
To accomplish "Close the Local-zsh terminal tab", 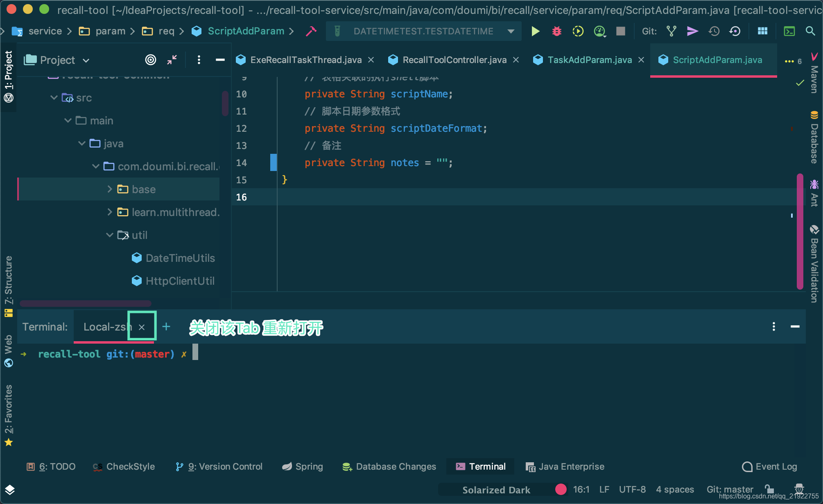I will click(142, 327).
